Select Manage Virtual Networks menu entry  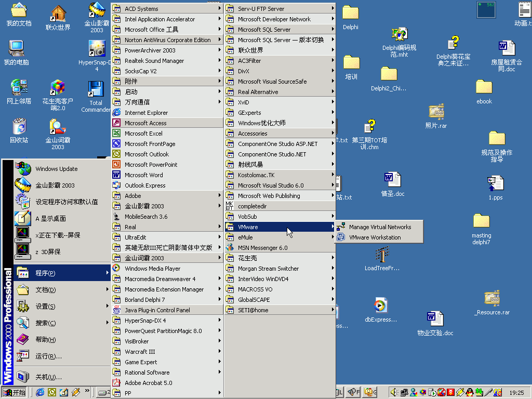(x=379, y=227)
